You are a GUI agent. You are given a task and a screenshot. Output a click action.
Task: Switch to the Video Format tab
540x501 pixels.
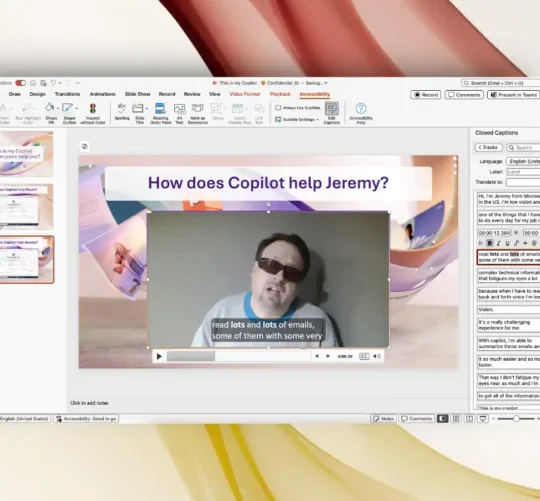click(245, 94)
